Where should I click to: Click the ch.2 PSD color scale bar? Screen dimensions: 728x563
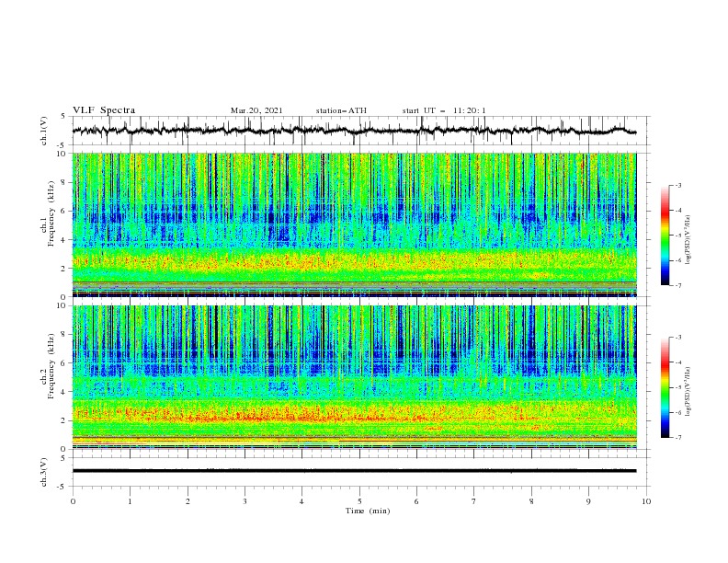665,387
